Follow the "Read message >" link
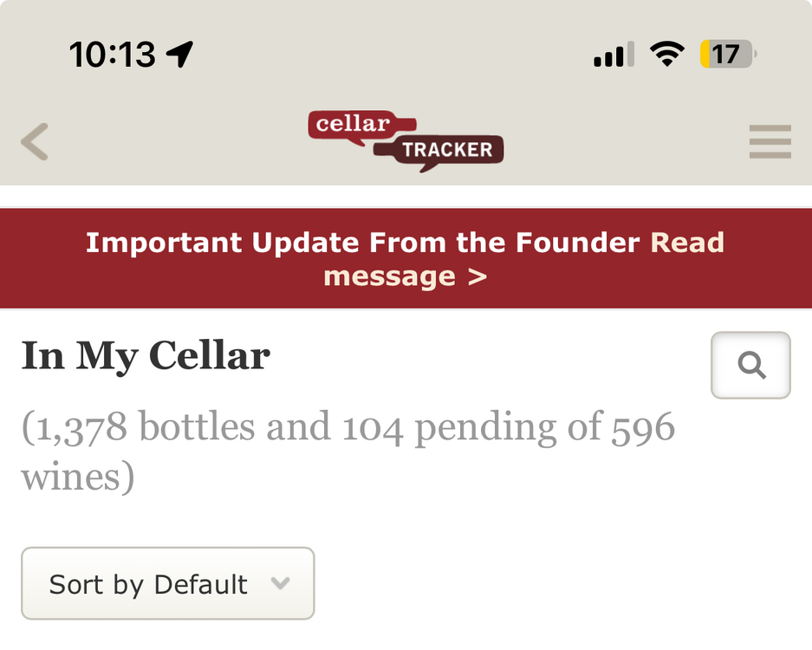This screenshot has height=650, width=812. click(687, 243)
